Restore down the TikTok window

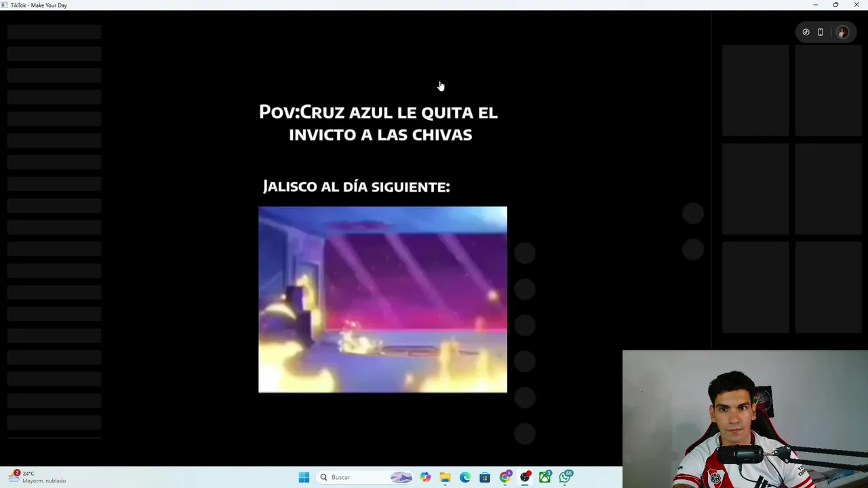pos(835,5)
